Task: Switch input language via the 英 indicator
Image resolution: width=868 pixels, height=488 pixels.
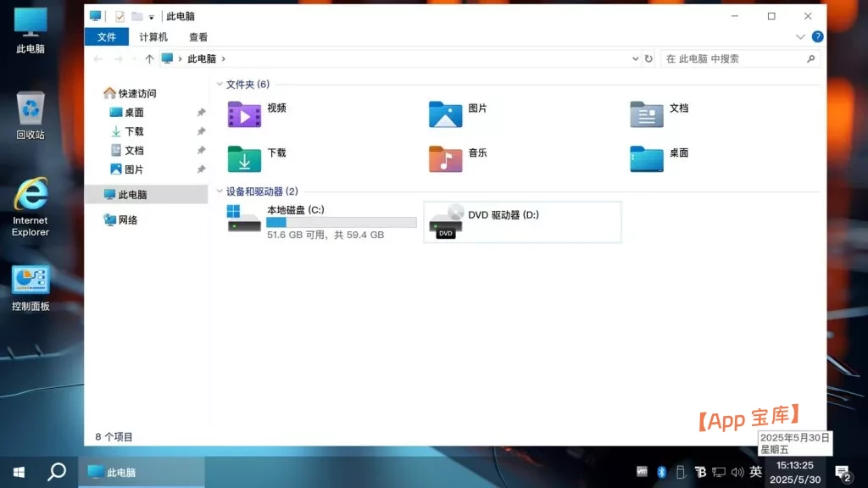Action: coord(754,471)
